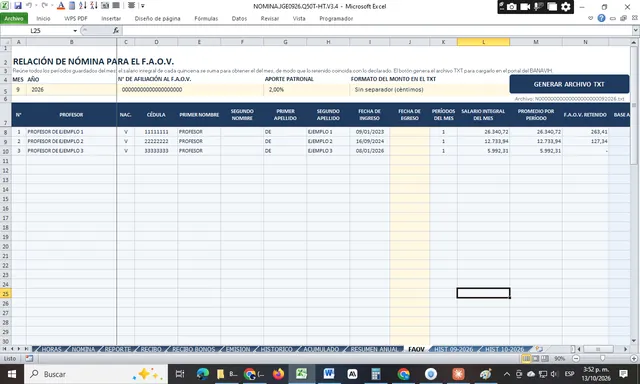Select the 2,00% aporte patronal cell
Viewport: 640px width, 384px height.
pyautogui.click(x=306, y=90)
